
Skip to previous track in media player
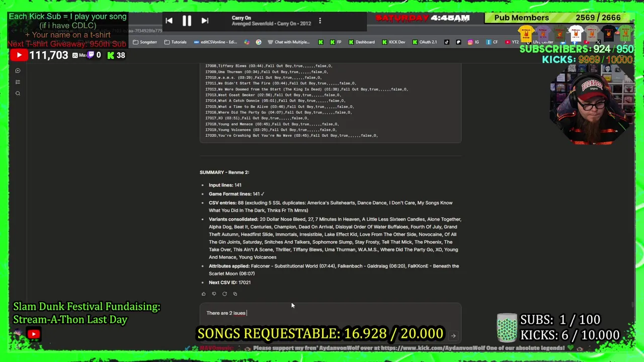point(169,21)
